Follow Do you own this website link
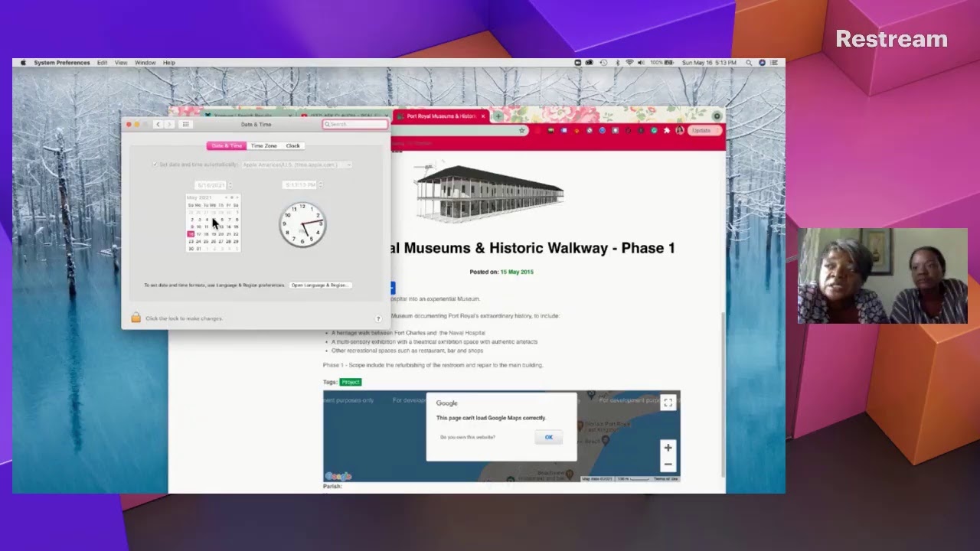The width and height of the screenshot is (980, 551). pos(468,437)
